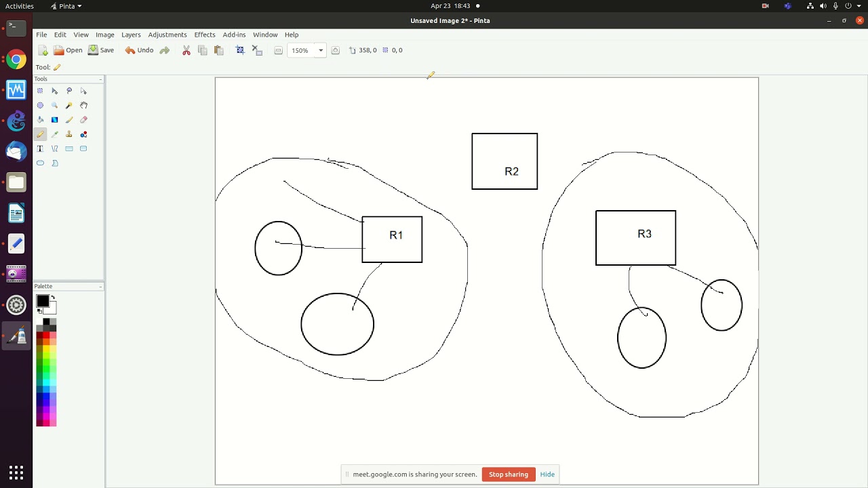Swap primary and secondary colors arrow
Screen dimensions: 868x488
tap(53, 297)
